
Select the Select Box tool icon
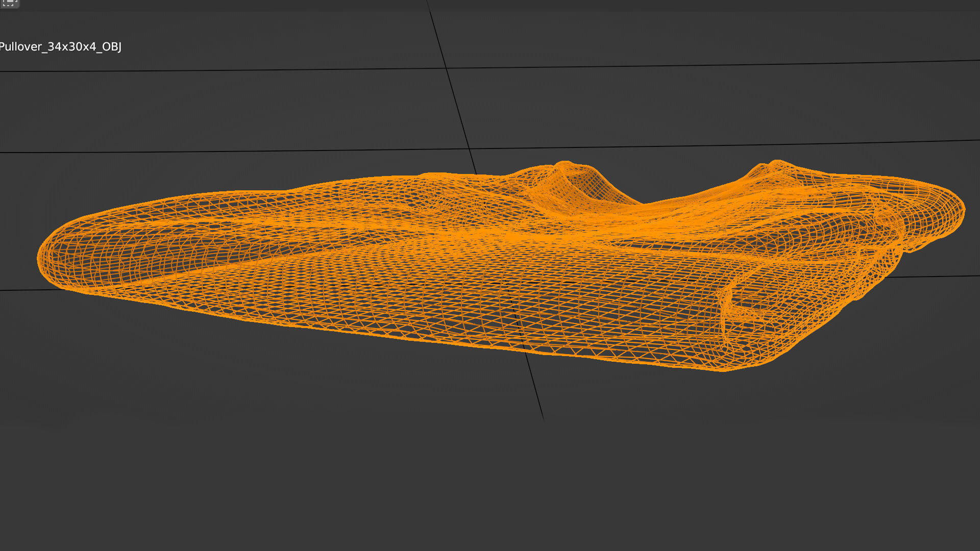coord(9,3)
